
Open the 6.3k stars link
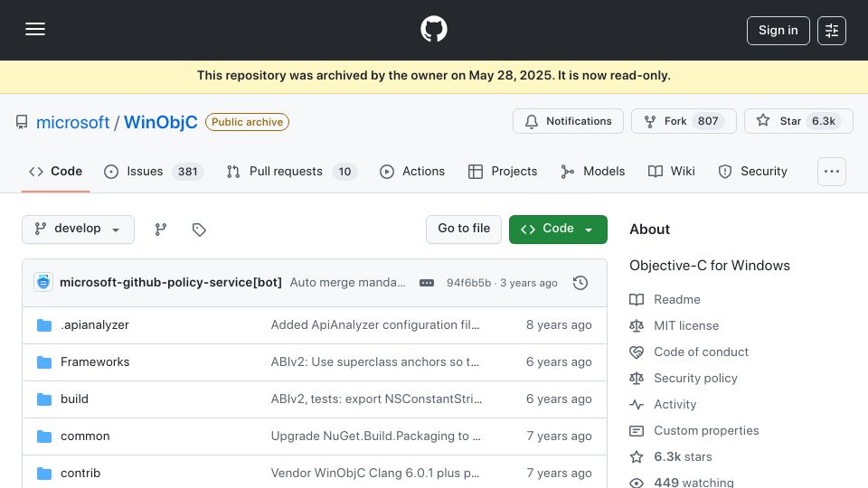(683, 456)
